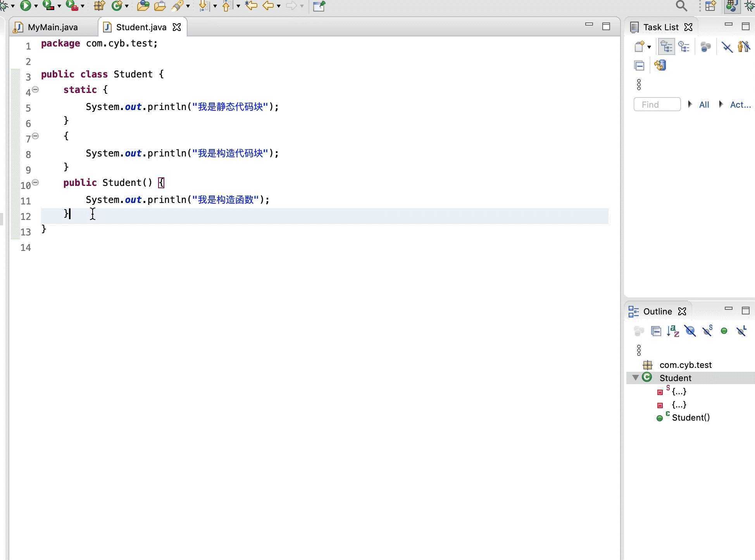Select the static {...} block in Outline
This screenshot has width=755, height=560.
(679, 391)
